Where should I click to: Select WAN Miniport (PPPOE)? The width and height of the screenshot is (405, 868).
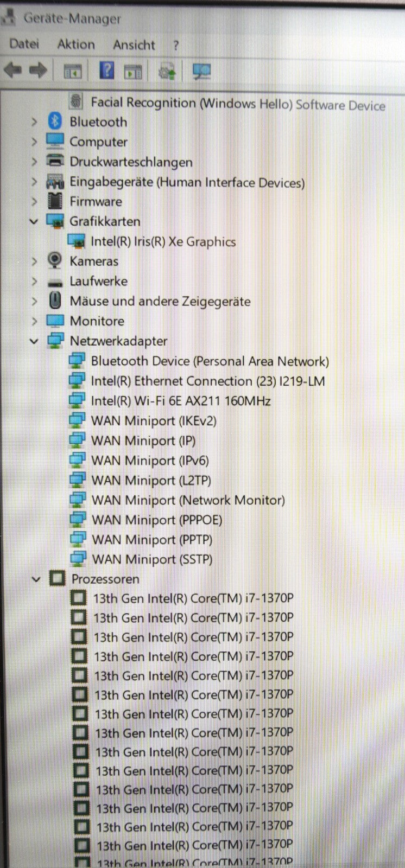coord(157,520)
